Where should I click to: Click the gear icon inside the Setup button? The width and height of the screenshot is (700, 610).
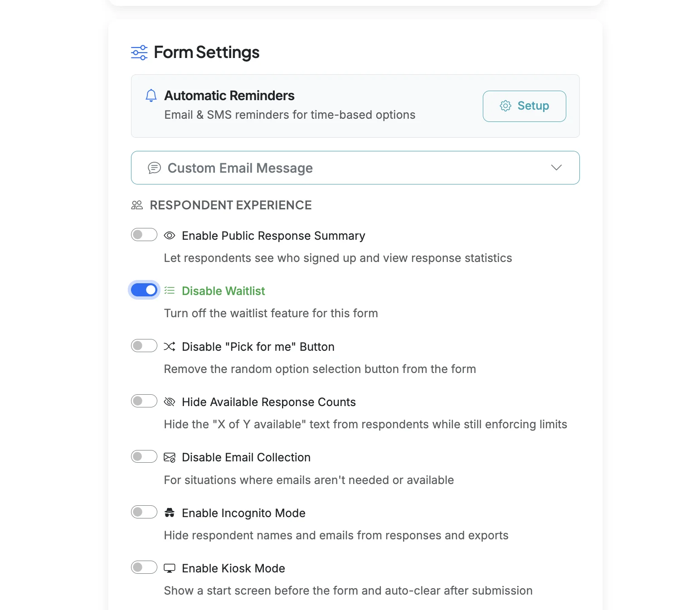point(505,106)
